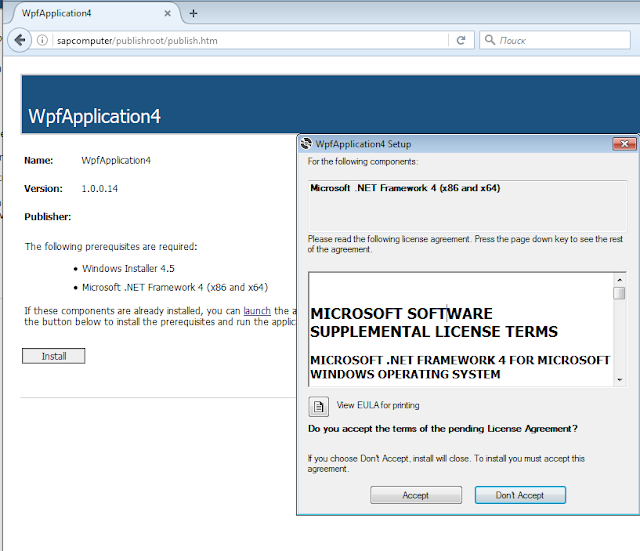
Task: Reload the page with the refresh icon
Action: pyautogui.click(x=461, y=40)
